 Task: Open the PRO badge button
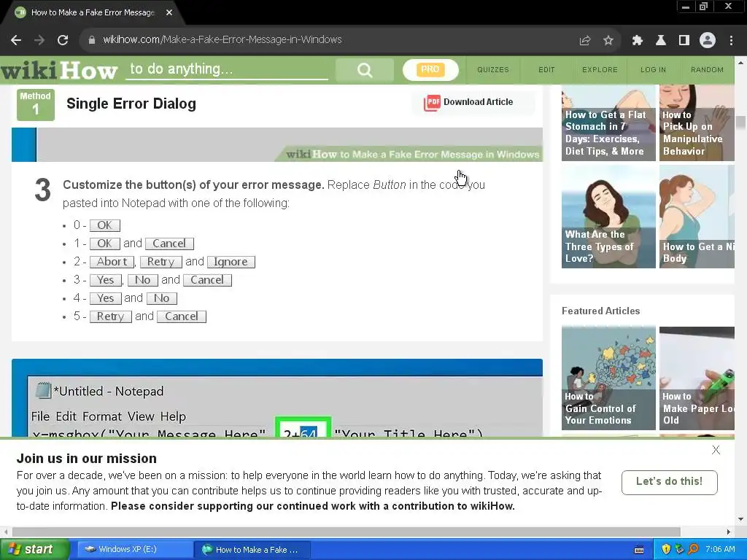point(430,69)
